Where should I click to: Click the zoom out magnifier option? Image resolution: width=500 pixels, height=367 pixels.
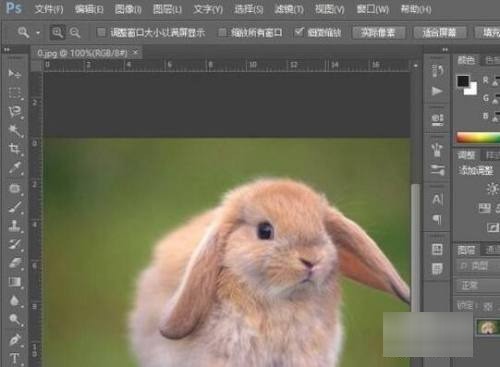pos(75,33)
